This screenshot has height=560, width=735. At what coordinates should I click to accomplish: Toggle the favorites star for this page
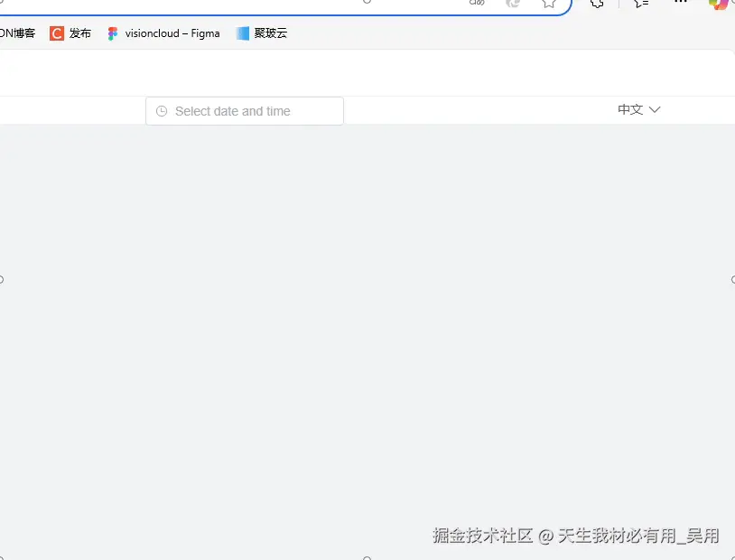548,4
